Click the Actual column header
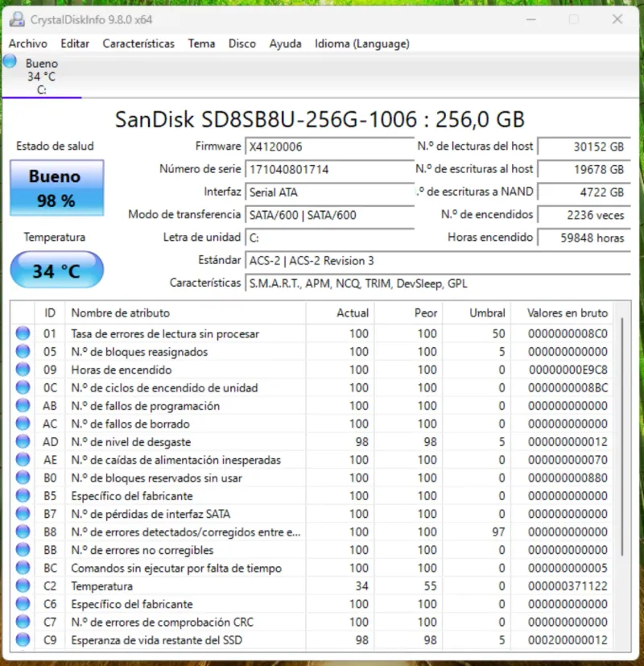The image size is (644, 666). (x=340, y=313)
